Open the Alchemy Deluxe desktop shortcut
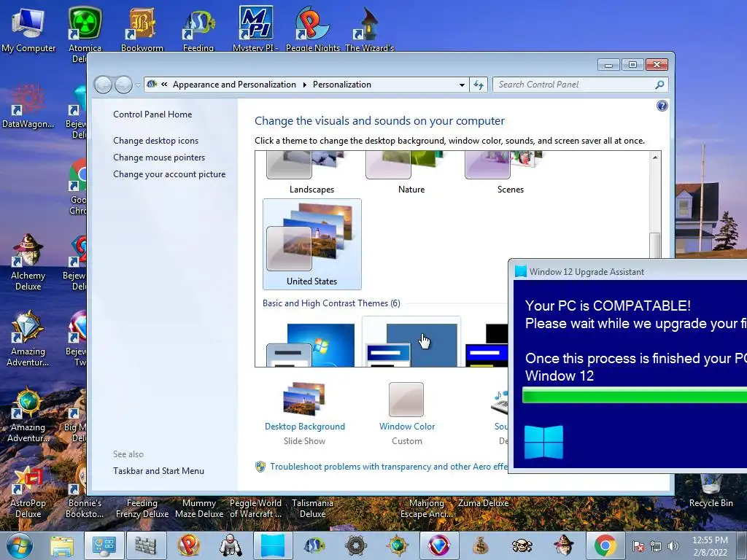The width and height of the screenshot is (747, 560). [x=28, y=262]
